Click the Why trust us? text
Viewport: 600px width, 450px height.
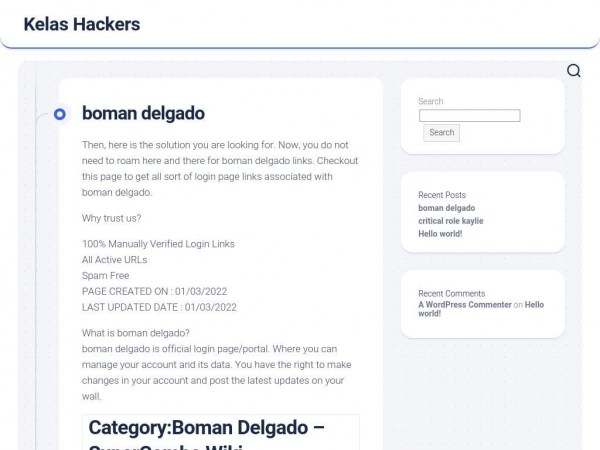112,218
